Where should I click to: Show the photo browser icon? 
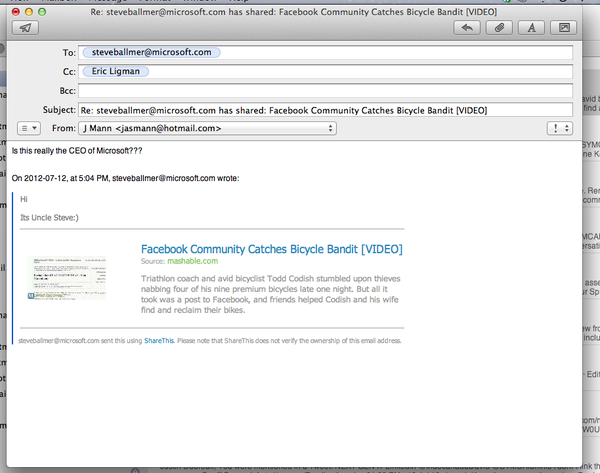point(564,28)
